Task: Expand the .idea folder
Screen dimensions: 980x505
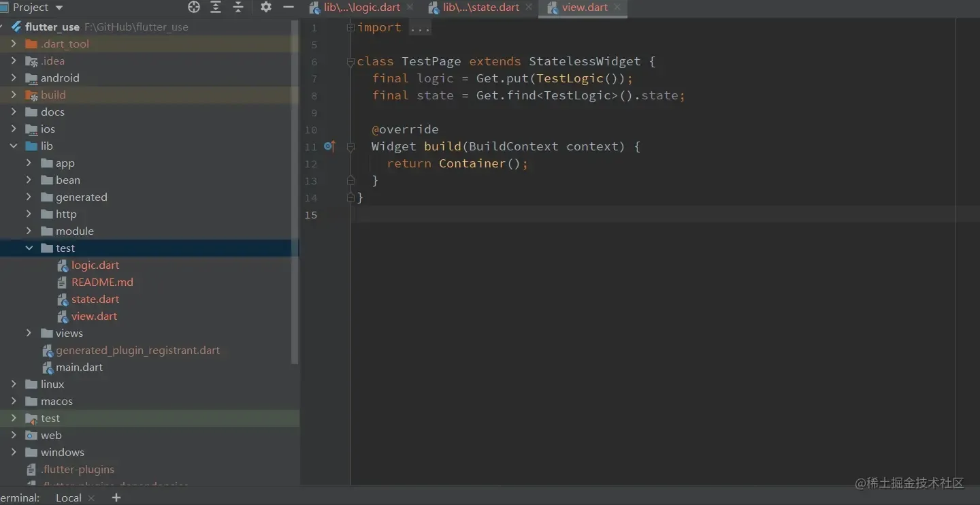Action: tap(14, 61)
